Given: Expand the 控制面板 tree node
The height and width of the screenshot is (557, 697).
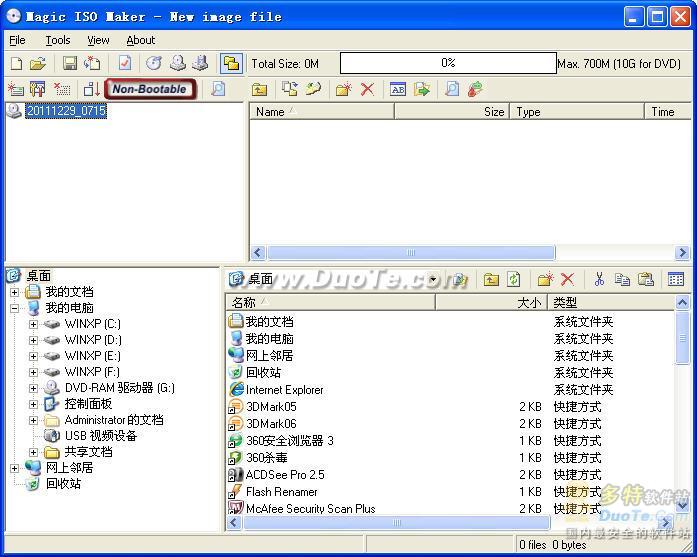Looking at the screenshot, I should pos(33,404).
